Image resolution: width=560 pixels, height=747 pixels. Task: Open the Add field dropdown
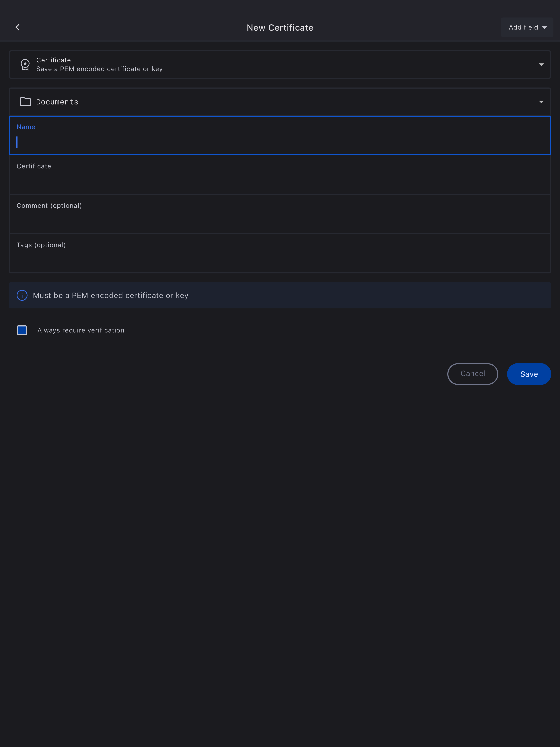[x=527, y=27]
